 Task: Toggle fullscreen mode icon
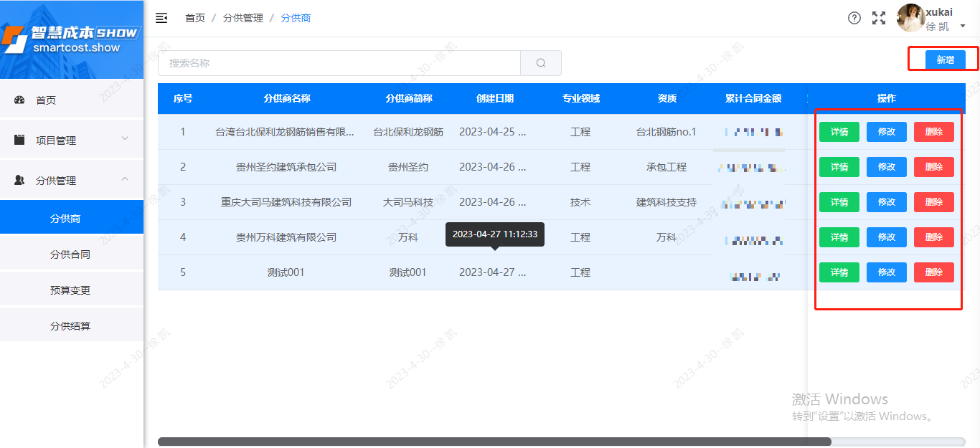pos(879,18)
